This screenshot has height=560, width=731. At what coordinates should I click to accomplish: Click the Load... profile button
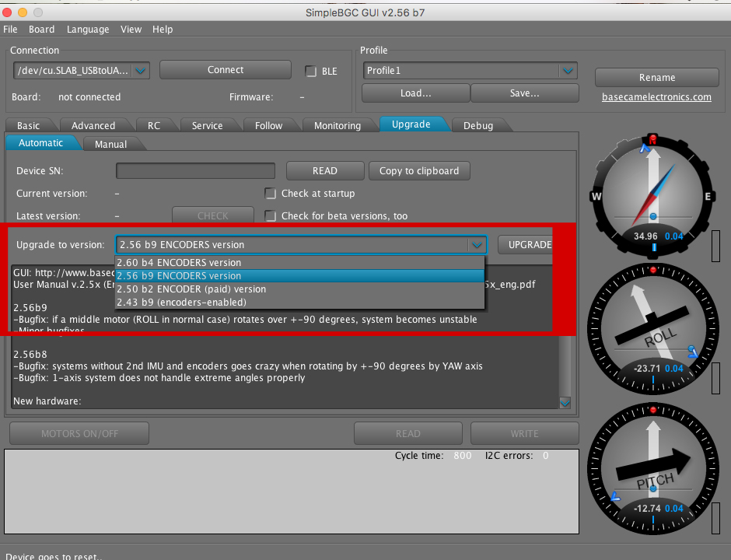pyautogui.click(x=415, y=93)
